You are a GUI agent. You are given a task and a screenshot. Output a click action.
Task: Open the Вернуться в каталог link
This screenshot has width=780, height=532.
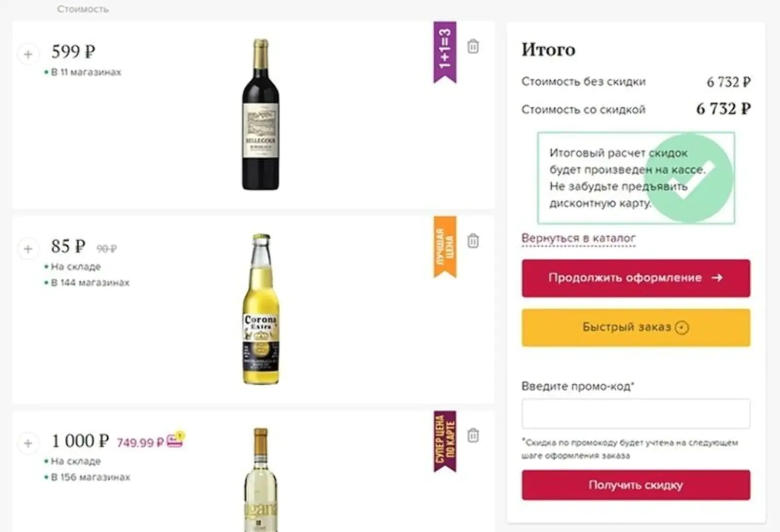(x=578, y=238)
